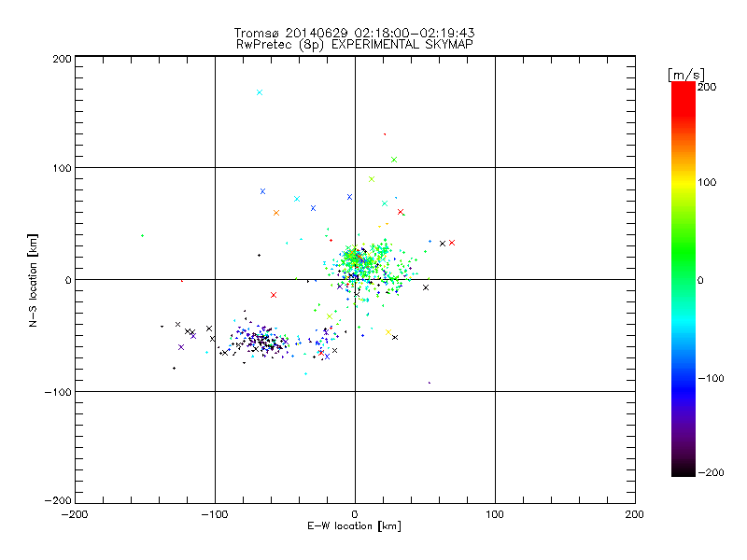The height and width of the screenshot is (560, 747).
Task: Click the yellow band of the colorbar near 100
Action: pyautogui.click(x=684, y=182)
